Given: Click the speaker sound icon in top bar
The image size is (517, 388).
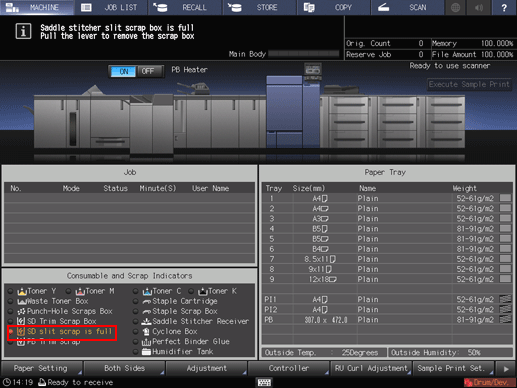Looking at the screenshot, I should (479, 7).
